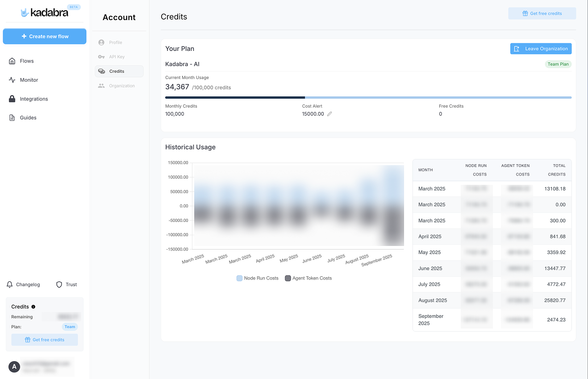Image resolution: width=588 pixels, height=379 pixels.
Task: Toggle Node Run Costs legend swatch
Action: pos(240,278)
